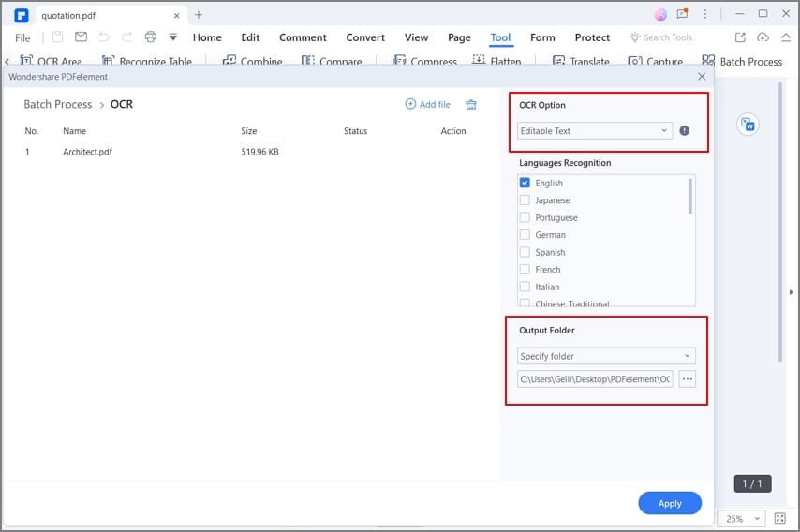Open the File menu

[x=22, y=37]
